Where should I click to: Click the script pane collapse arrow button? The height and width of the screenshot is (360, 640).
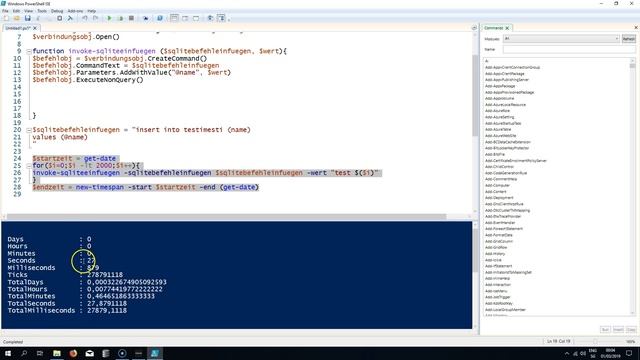point(474,28)
